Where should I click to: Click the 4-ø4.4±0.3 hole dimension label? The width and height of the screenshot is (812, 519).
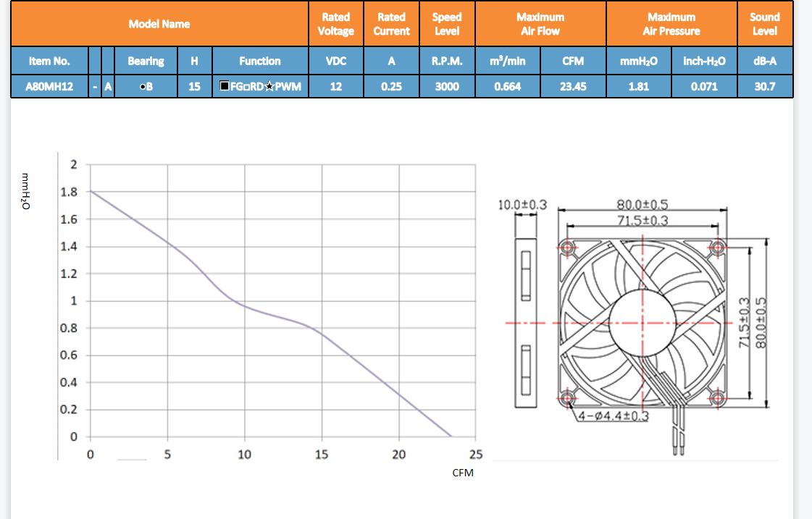coord(613,416)
